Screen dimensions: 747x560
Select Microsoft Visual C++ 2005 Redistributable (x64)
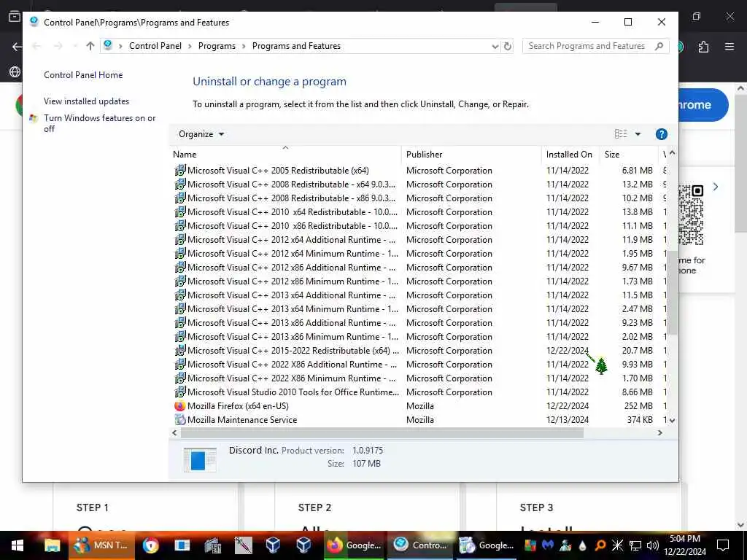(278, 171)
